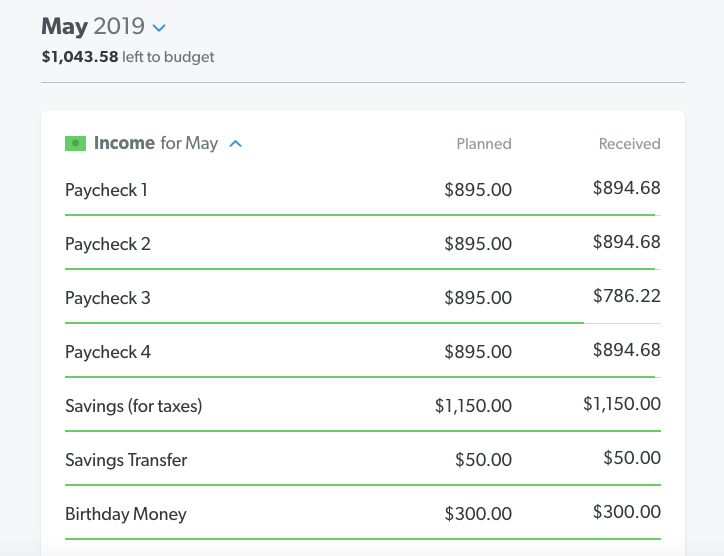Select the Paycheck 1 row label

106,190
